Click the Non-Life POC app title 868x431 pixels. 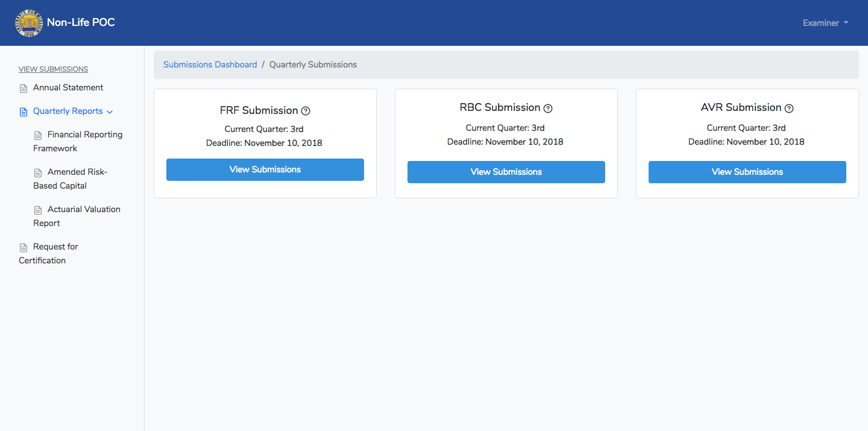pyautogui.click(x=81, y=23)
